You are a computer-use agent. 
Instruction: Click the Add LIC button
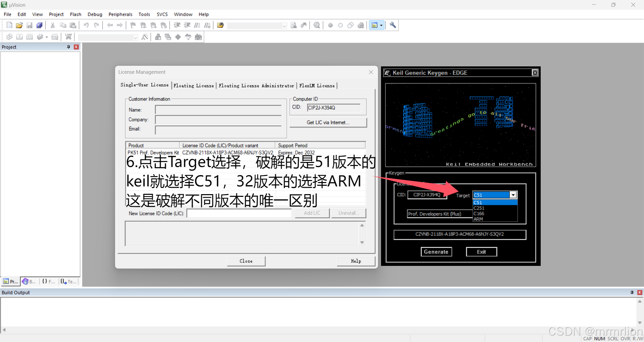coord(312,213)
